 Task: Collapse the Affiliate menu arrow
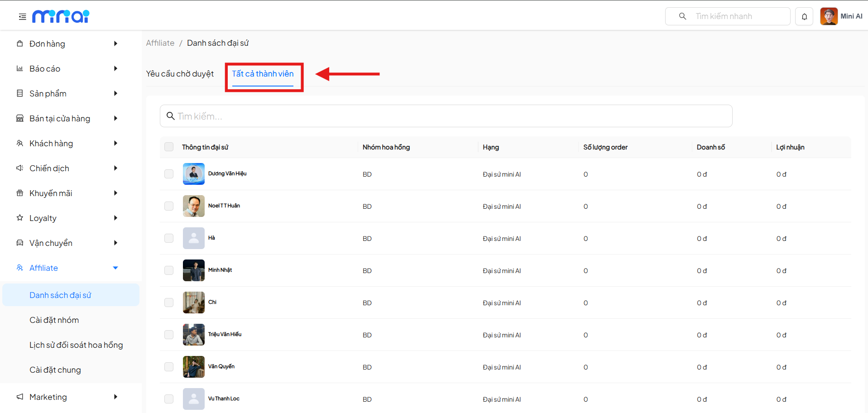115,268
